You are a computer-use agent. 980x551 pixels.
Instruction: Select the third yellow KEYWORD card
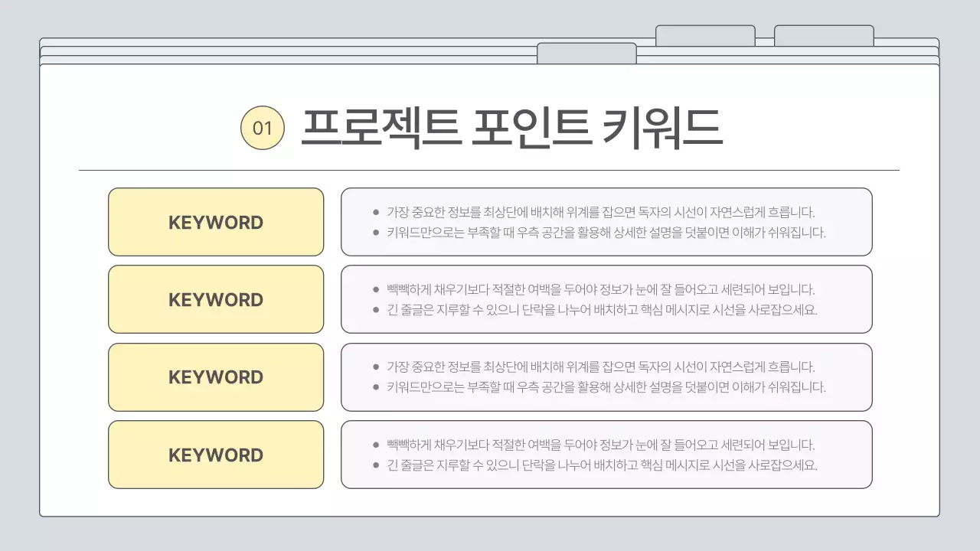click(216, 377)
